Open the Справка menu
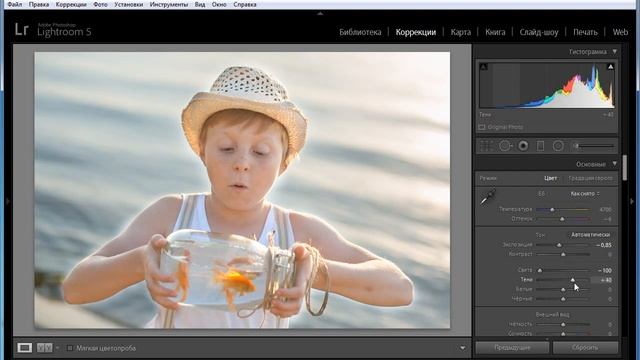Screen dimensions: 640x360 245,4
